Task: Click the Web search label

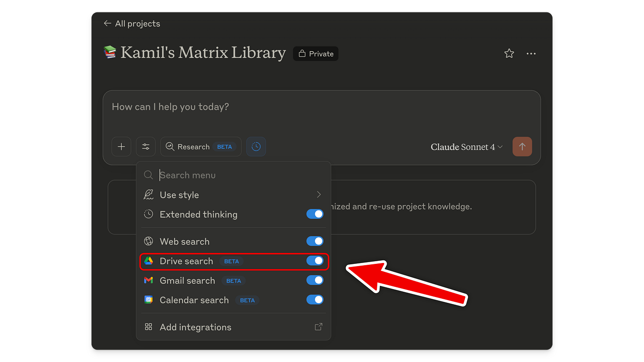Action: coord(184,242)
